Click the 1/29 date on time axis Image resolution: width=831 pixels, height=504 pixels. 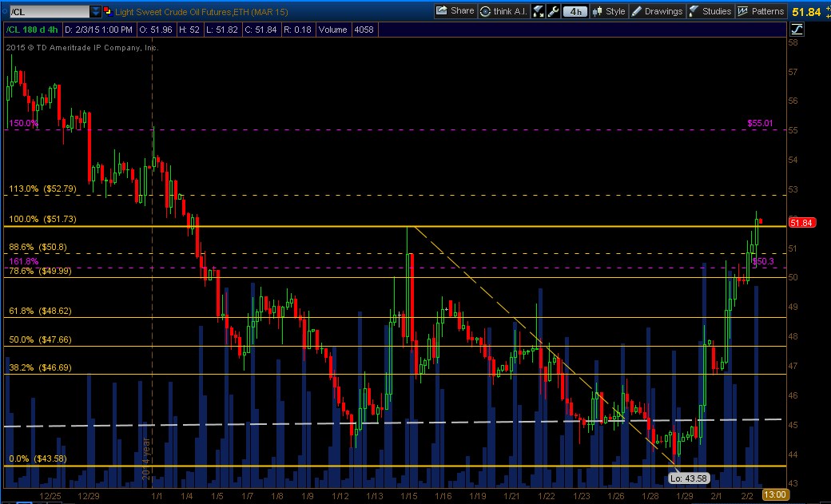[684, 496]
